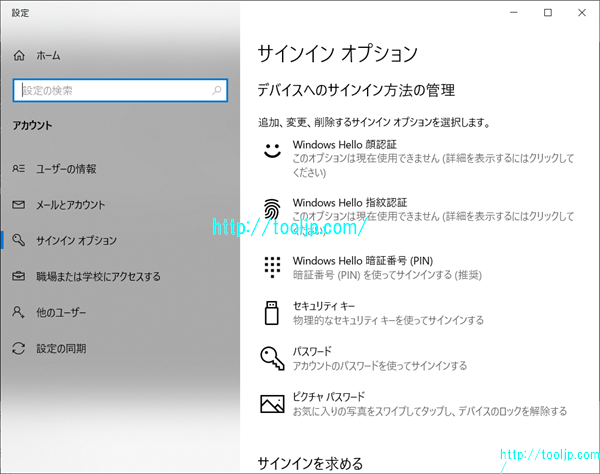Expand Windows Hello 暗証番号 (PIN) option

(x=419, y=267)
